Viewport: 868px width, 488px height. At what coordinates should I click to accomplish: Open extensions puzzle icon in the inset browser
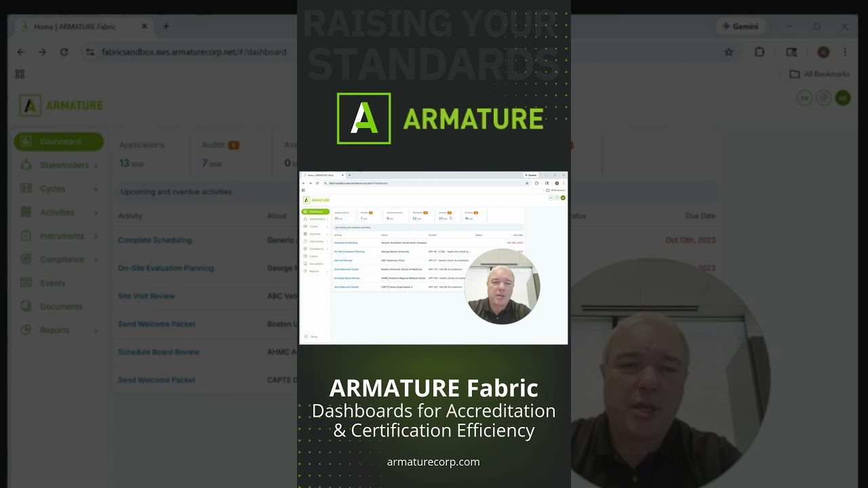pos(536,183)
